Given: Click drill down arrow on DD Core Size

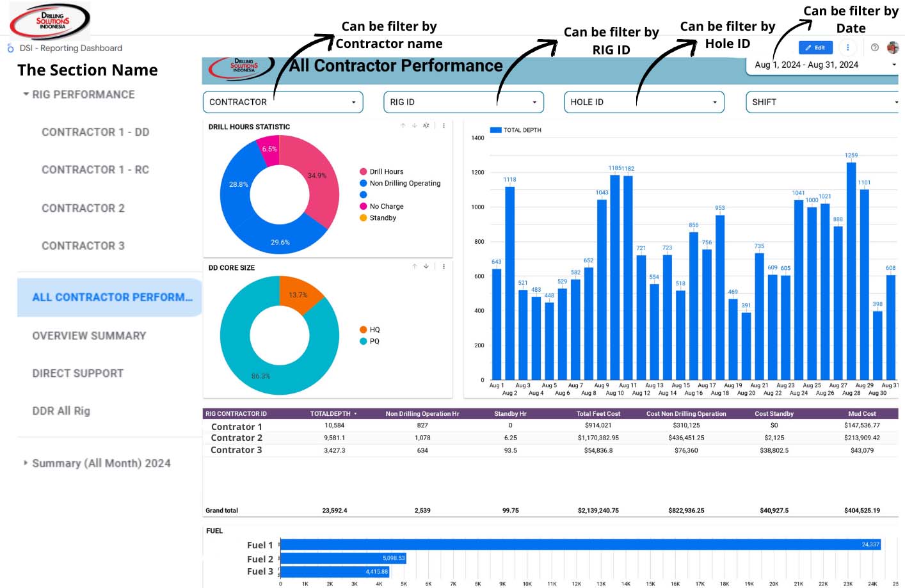Looking at the screenshot, I should click(426, 266).
